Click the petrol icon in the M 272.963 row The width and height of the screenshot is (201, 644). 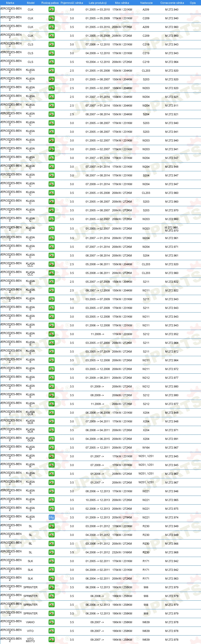pos(52,579)
